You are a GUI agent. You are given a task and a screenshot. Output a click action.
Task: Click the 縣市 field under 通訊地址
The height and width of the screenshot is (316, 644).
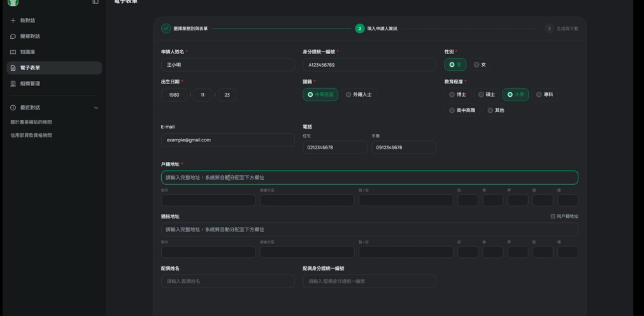[208, 252]
